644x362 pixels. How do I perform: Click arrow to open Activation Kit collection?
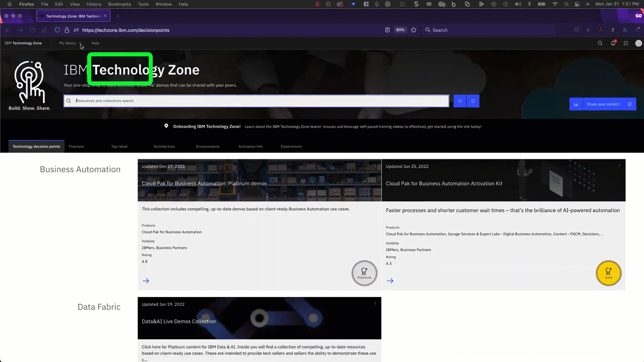coord(390,281)
